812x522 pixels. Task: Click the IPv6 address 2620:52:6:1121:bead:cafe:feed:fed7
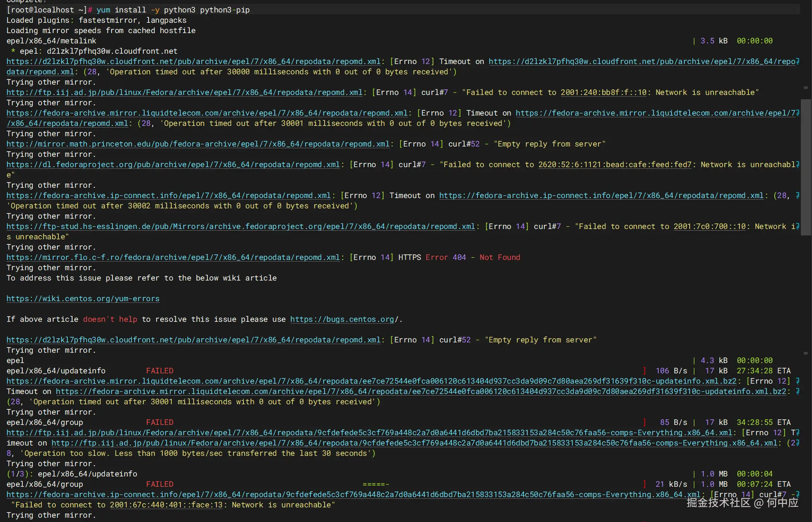point(615,165)
